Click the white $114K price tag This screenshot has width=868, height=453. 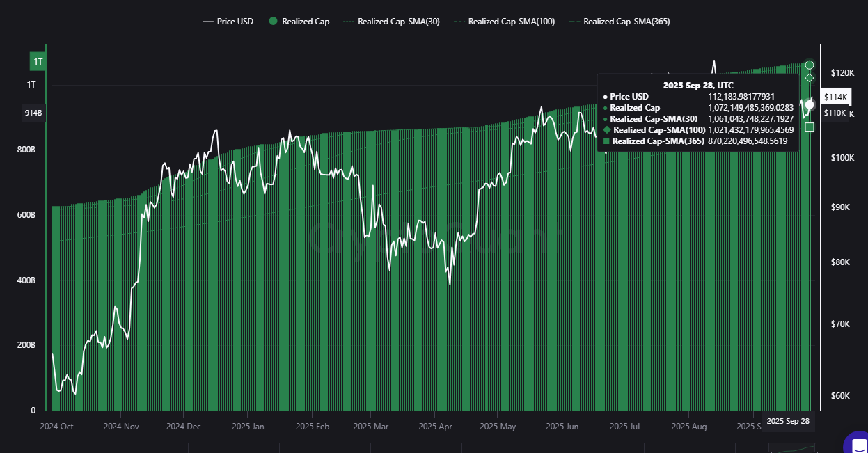(835, 97)
